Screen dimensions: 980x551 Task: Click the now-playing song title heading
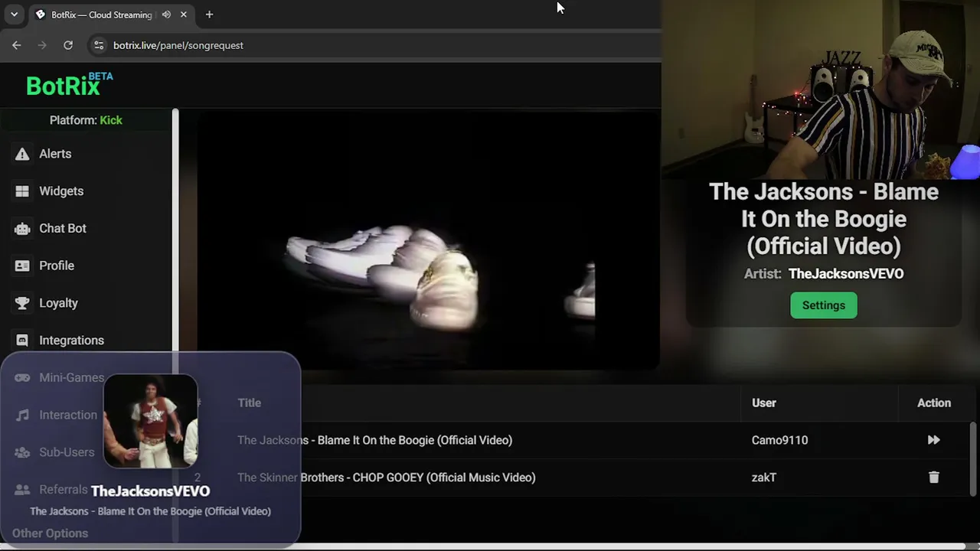824,219
